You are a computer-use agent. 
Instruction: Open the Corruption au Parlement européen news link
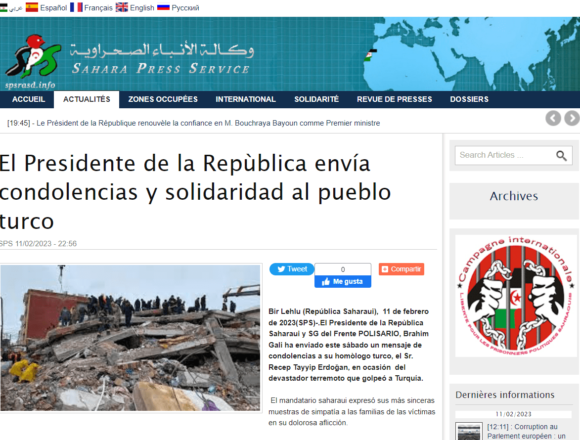click(x=526, y=431)
